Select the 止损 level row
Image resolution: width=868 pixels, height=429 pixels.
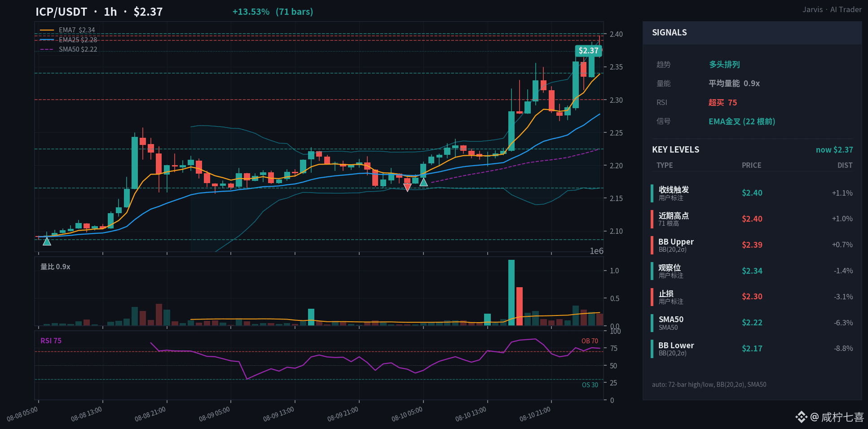[x=752, y=297]
